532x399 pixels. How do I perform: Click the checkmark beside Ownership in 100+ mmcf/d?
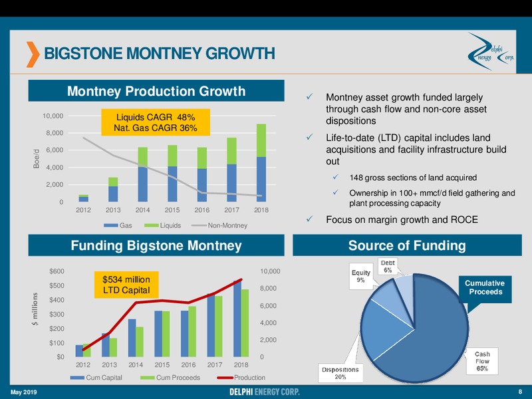[335, 192]
